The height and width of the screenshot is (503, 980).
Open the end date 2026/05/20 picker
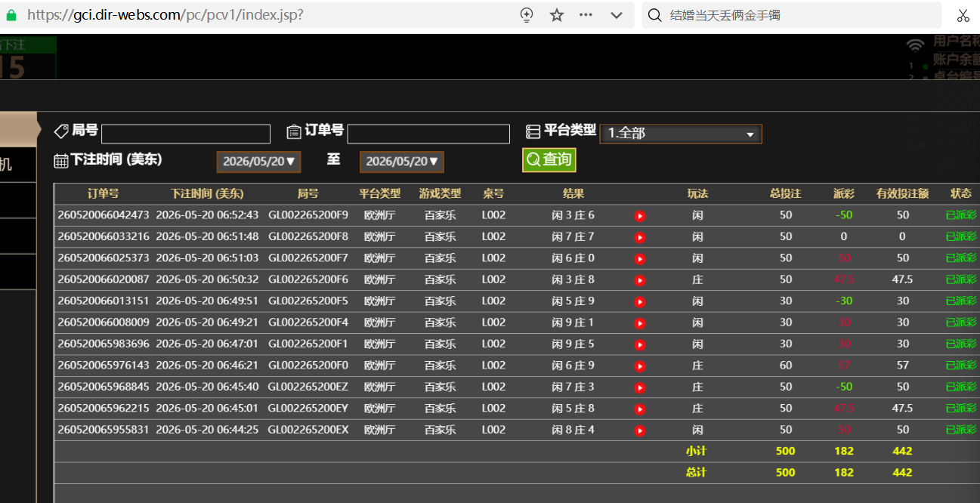tap(402, 162)
